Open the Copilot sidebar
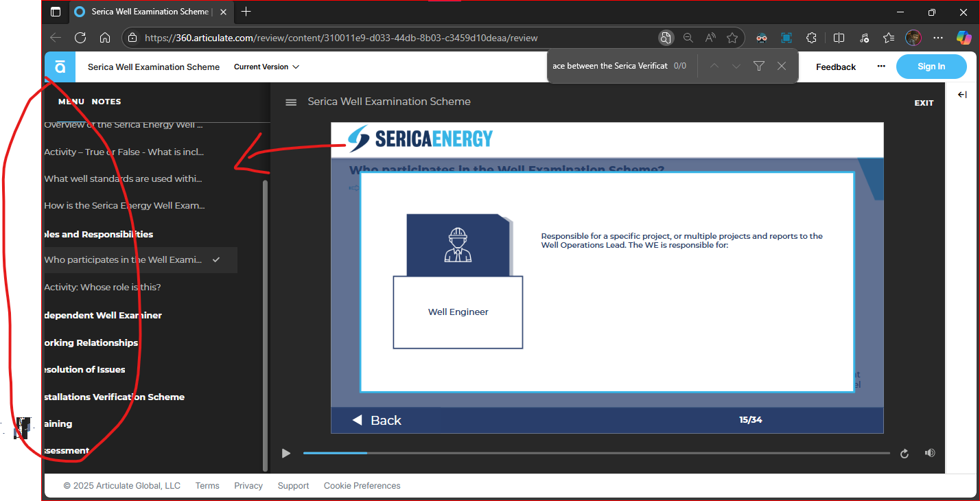Image resolution: width=980 pixels, height=501 pixels. coord(964,38)
